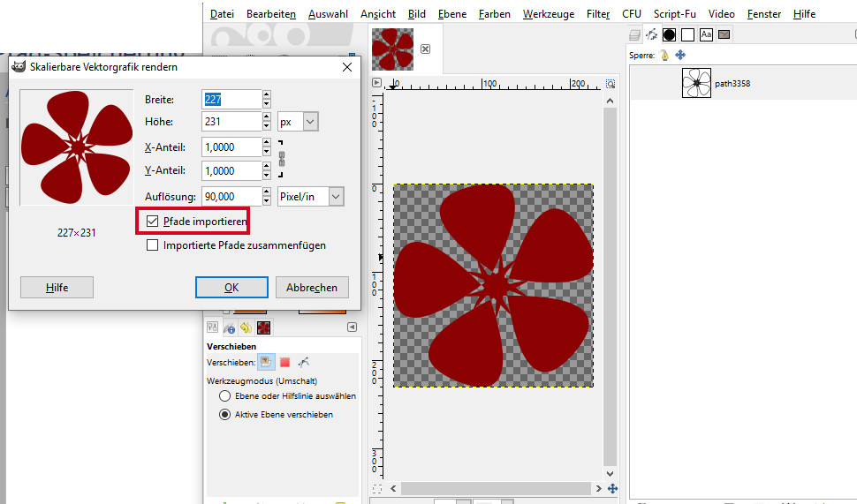Open the Layers dock tab icon
This screenshot has height=504, width=857.
(634, 34)
